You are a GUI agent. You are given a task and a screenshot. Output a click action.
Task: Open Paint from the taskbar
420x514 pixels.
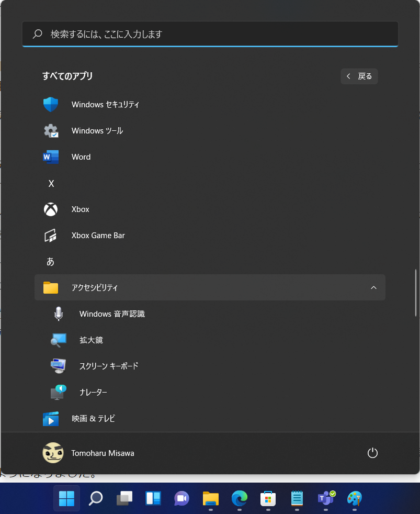tap(355, 499)
